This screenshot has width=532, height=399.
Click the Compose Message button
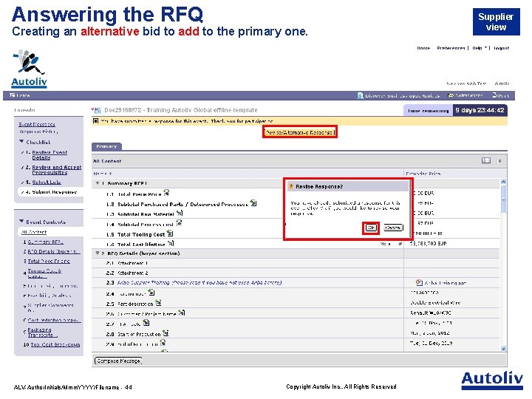(x=118, y=361)
